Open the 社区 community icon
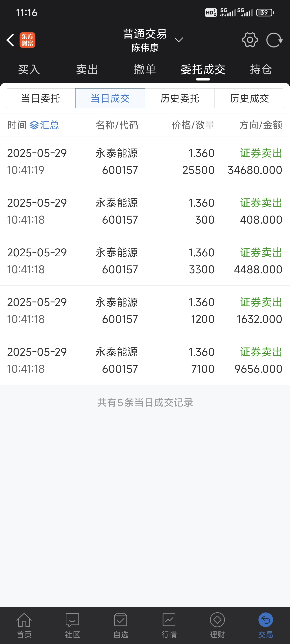290x644 pixels. (x=72, y=620)
